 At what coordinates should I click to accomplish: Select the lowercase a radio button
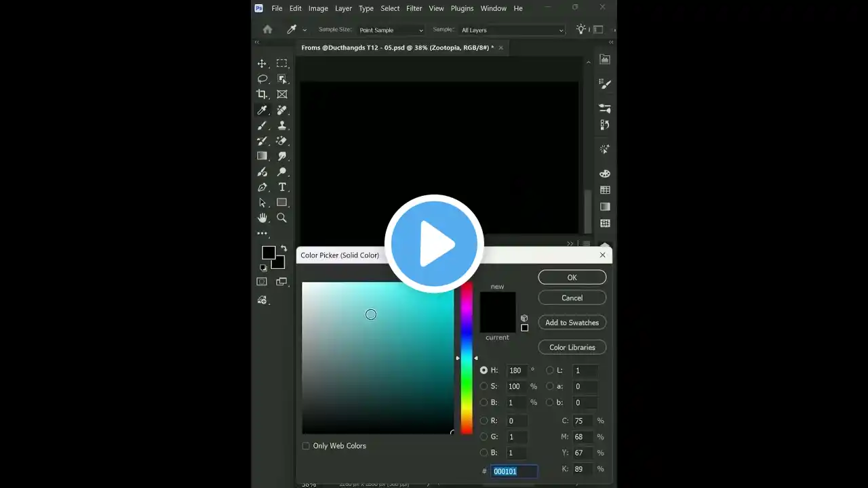pos(549,386)
